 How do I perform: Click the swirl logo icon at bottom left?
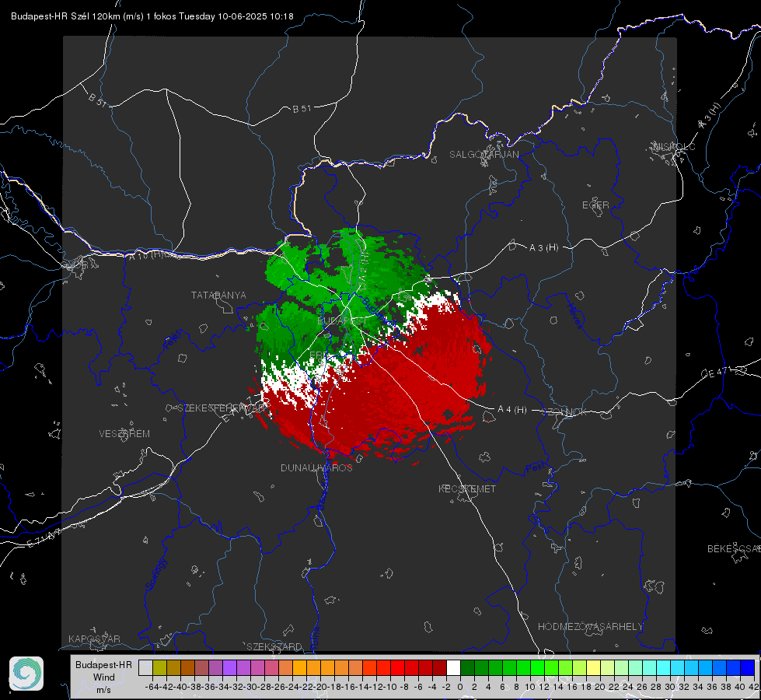tap(26, 674)
